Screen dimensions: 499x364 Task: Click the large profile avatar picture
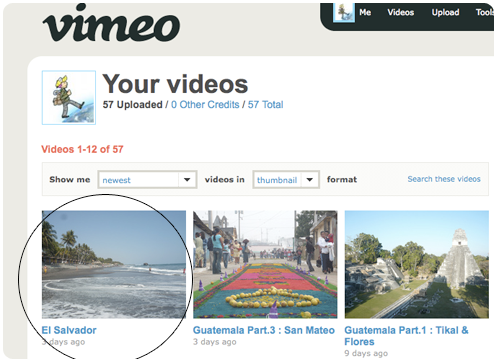click(69, 97)
